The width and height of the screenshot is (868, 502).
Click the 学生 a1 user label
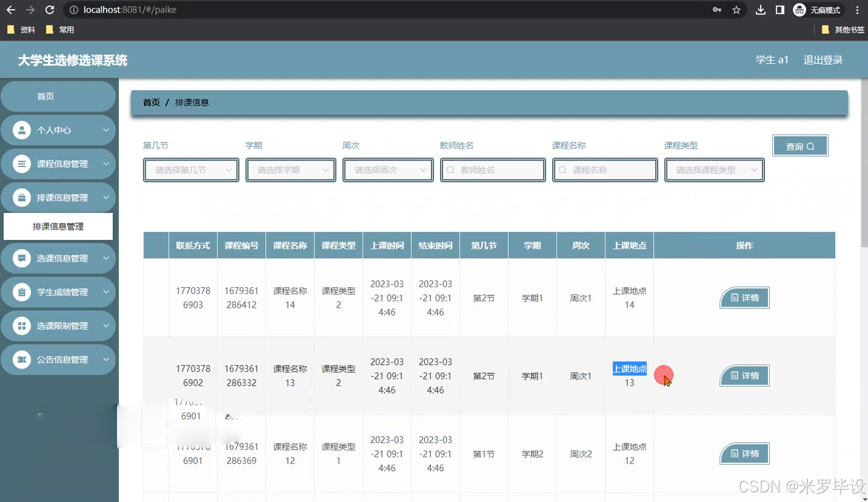click(772, 60)
